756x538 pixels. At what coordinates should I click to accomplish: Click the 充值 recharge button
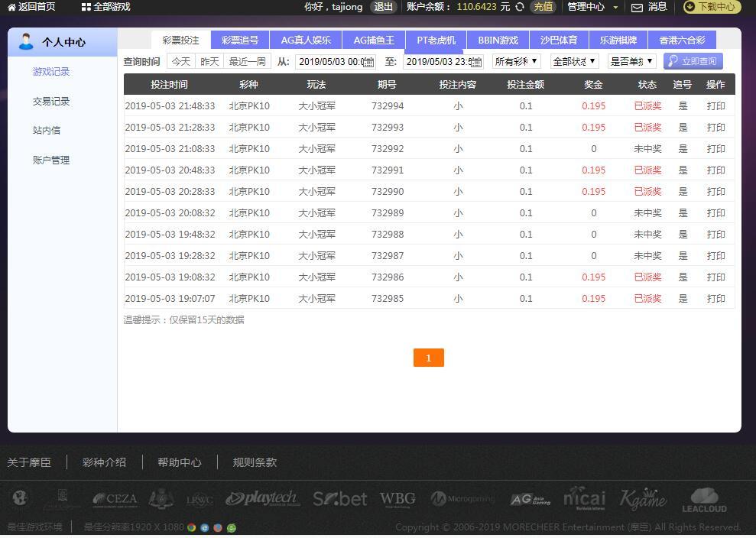pos(543,7)
